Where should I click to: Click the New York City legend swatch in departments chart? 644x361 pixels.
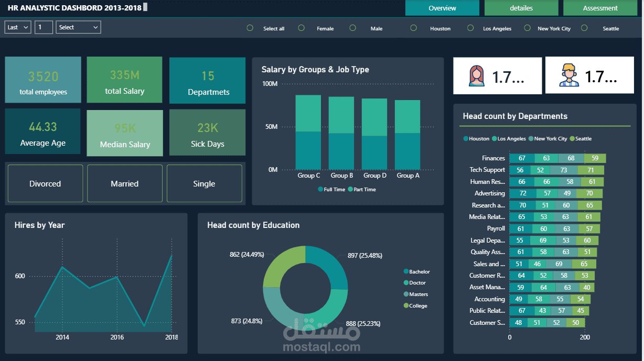531,139
